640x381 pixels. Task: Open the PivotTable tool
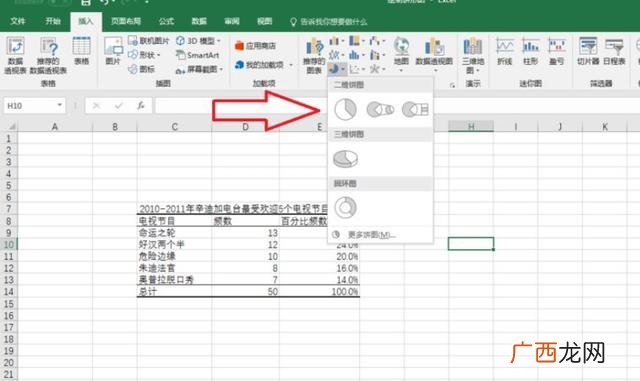click(15, 55)
